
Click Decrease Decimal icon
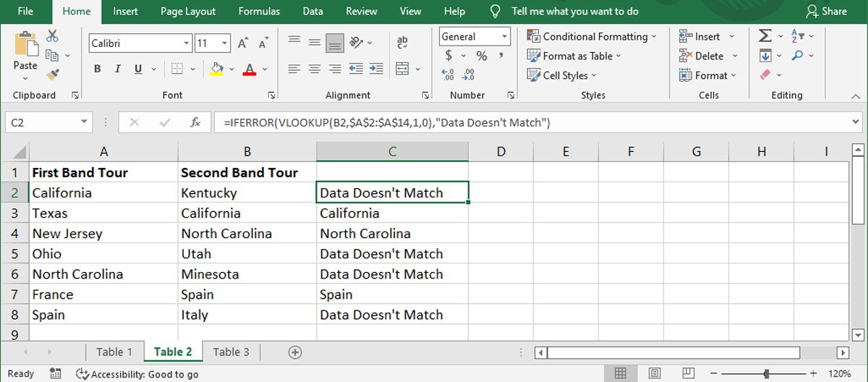pos(469,75)
